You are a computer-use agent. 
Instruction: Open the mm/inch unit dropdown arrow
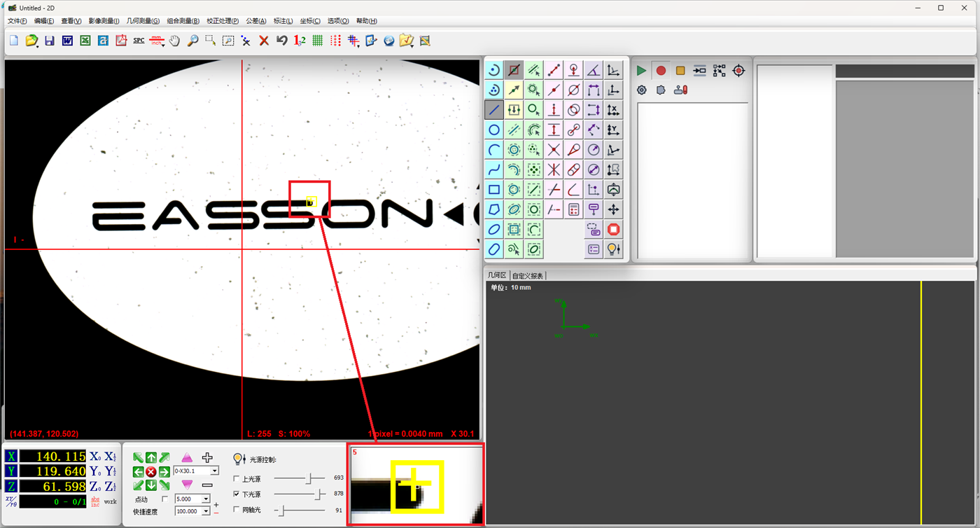pyautogui.click(x=162, y=44)
